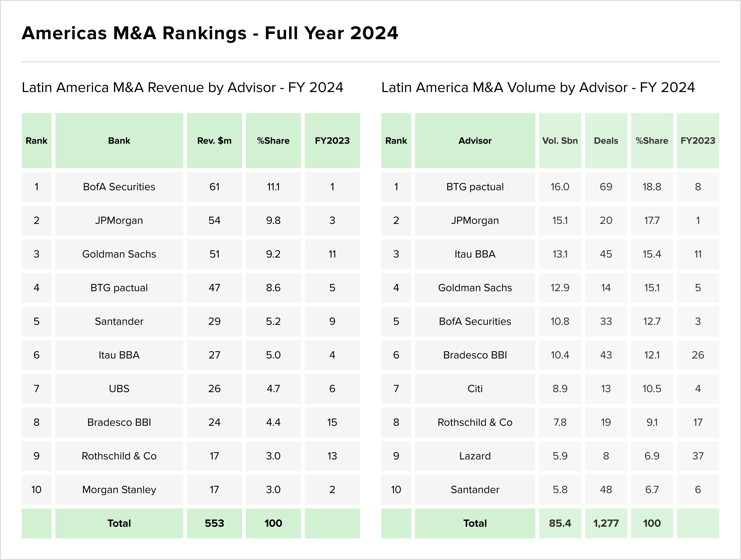The width and height of the screenshot is (741, 560).
Task: Click the total volume value 85.4
Action: point(560,523)
